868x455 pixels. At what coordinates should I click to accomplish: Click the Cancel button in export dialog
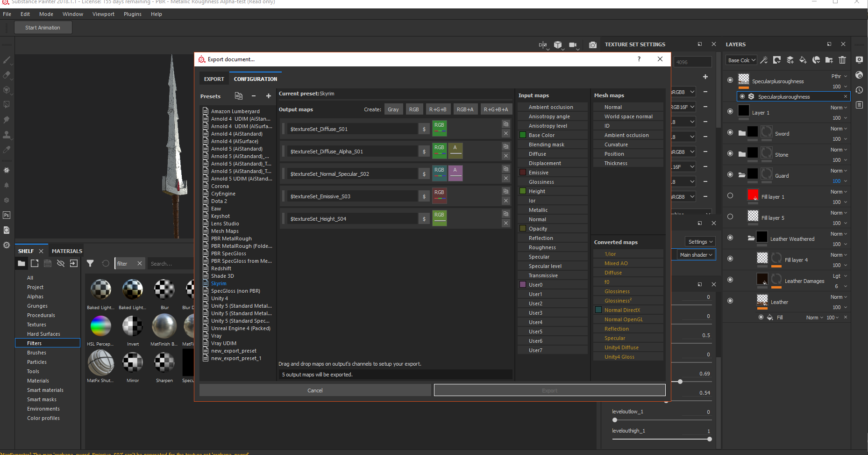(315, 390)
